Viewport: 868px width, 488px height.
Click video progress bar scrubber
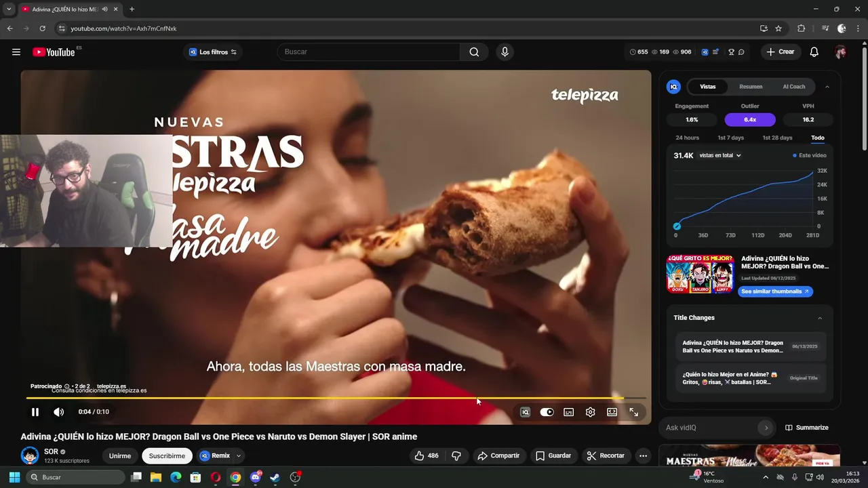click(x=336, y=398)
